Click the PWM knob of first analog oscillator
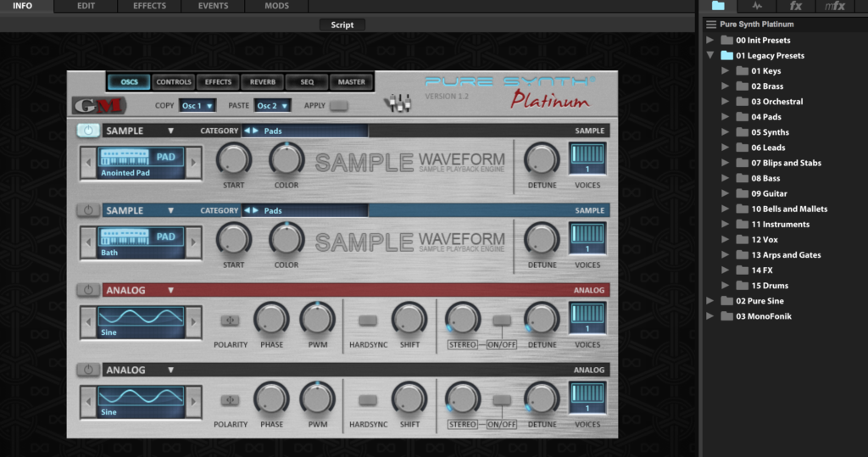Screen dimensions: 868x457 click(x=317, y=319)
